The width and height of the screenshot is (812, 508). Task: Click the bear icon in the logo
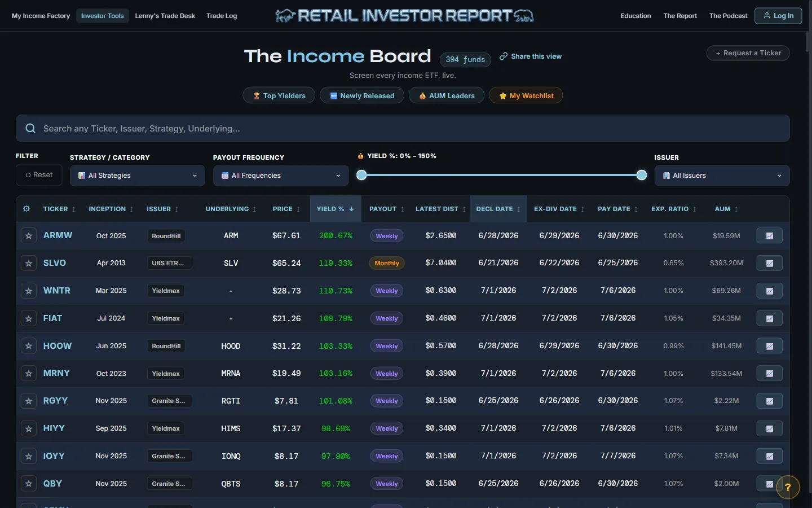point(524,16)
